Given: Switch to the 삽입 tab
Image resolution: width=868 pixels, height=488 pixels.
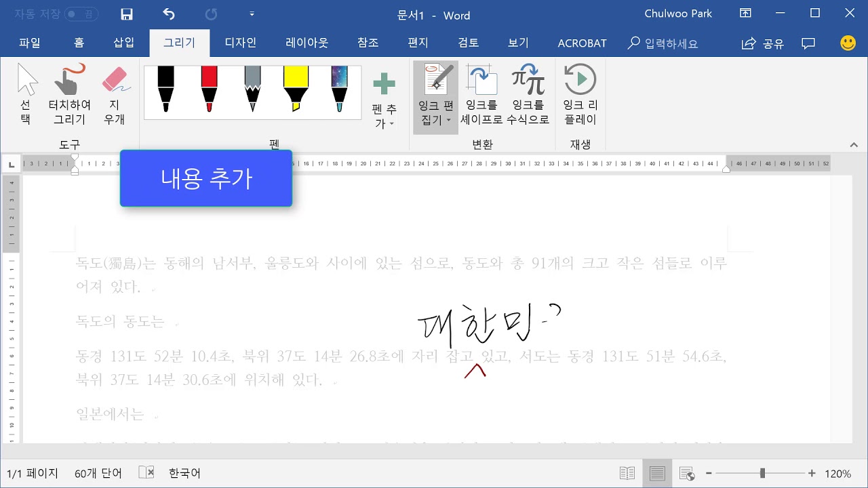Looking at the screenshot, I should tap(123, 43).
